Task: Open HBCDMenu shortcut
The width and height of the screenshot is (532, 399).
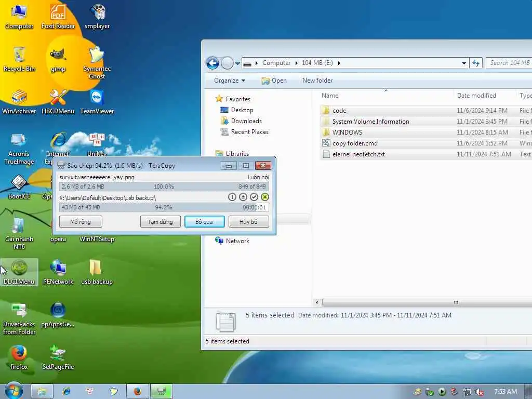Action: [58, 102]
